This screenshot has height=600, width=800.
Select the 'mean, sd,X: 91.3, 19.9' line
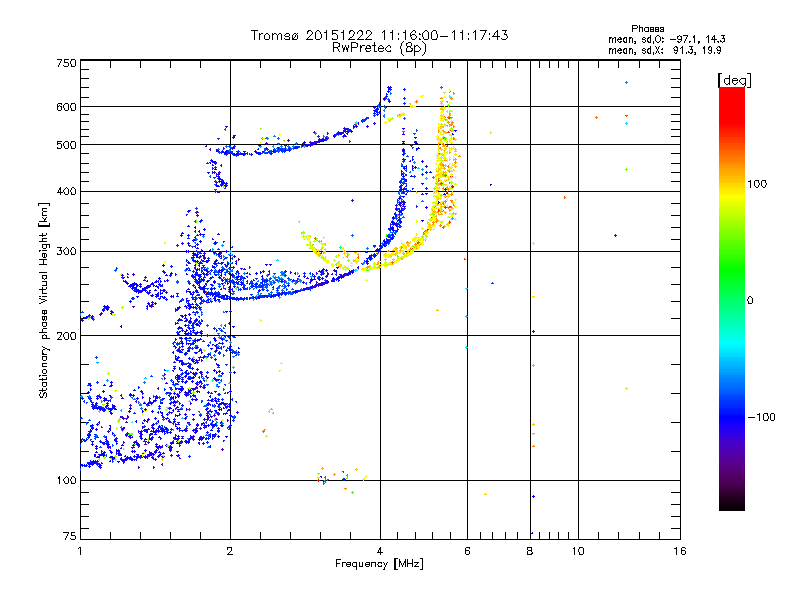point(664,51)
